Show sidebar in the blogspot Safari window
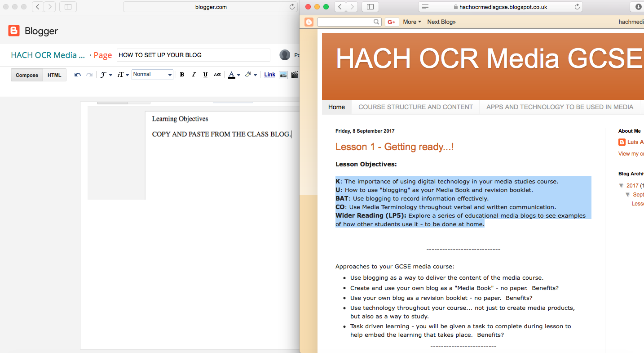Image resolution: width=644 pixels, height=353 pixels. (371, 7)
